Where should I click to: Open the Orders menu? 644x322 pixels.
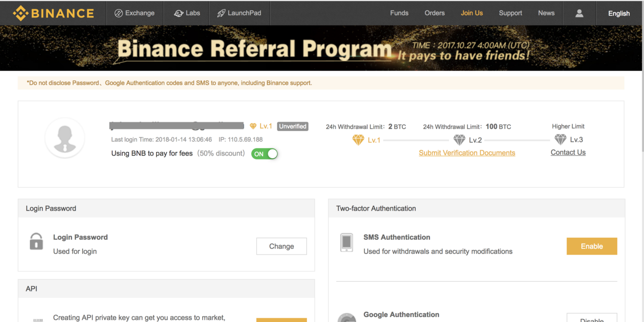(x=435, y=13)
